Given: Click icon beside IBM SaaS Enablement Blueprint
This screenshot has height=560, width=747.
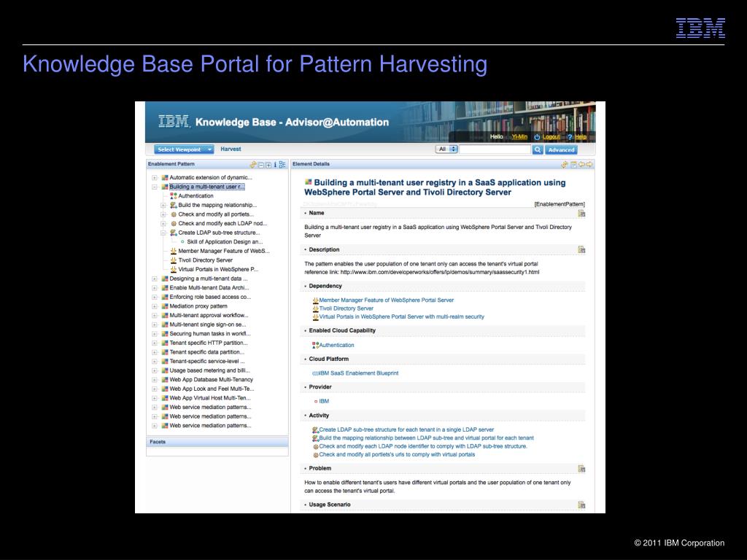Looking at the screenshot, I should tap(315, 373).
